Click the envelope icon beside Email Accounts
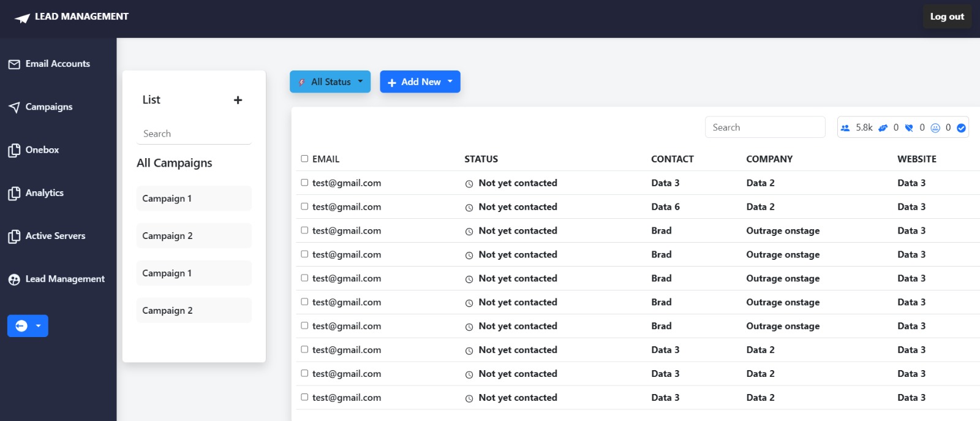This screenshot has height=421, width=980. tap(14, 64)
